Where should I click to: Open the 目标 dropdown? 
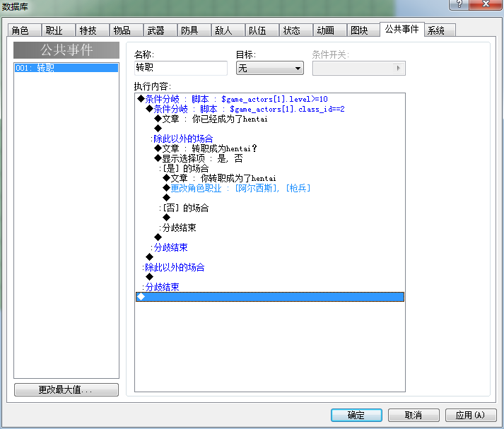pos(270,68)
